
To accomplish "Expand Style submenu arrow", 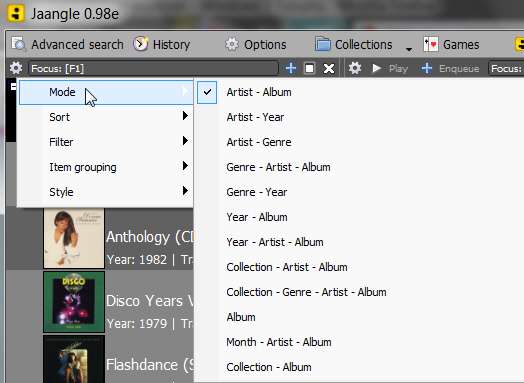I will [185, 191].
